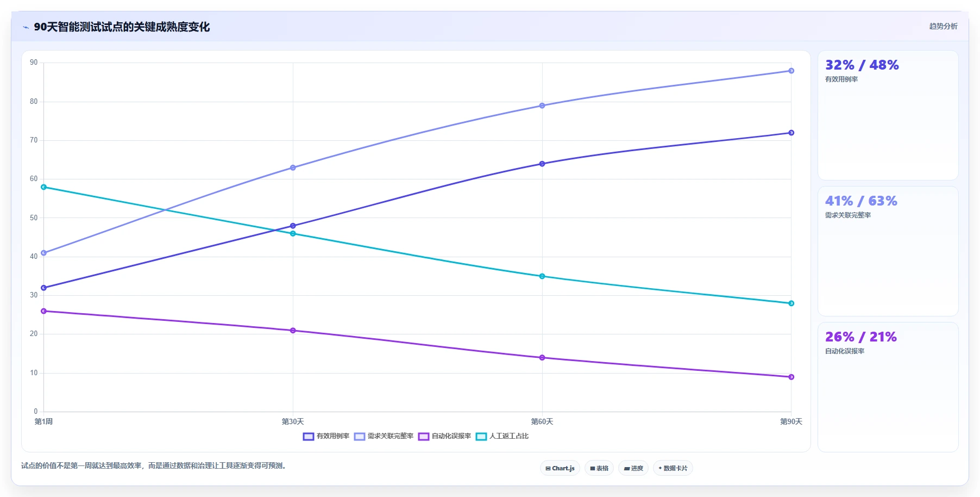Image resolution: width=980 pixels, height=497 pixels.
Task: Click the 41% / 63% stat value
Action: pos(861,201)
